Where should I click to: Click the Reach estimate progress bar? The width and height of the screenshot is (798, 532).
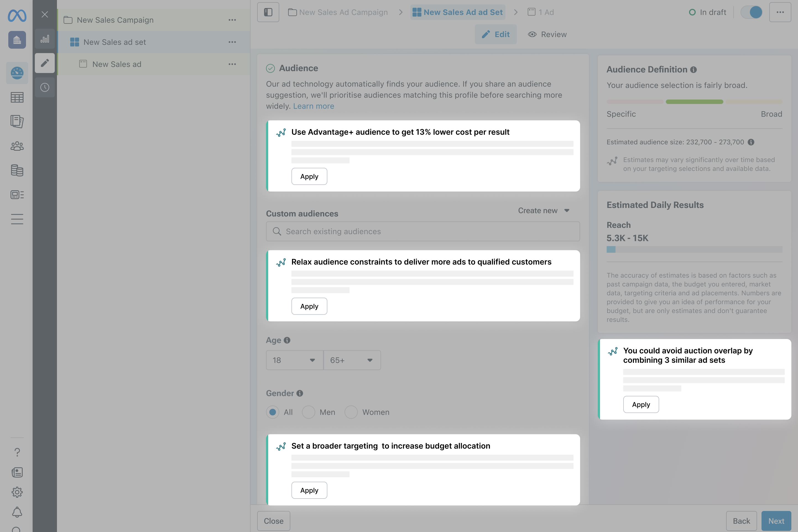click(x=694, y=249)
